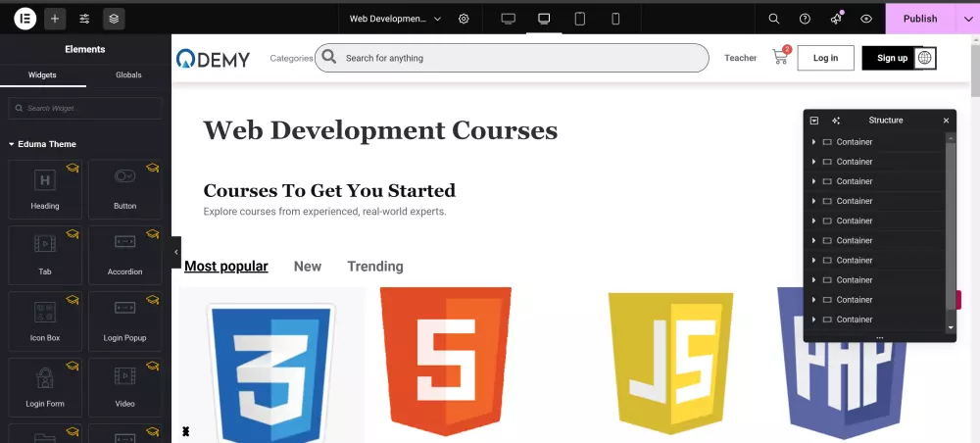Open the Publish options dropdown arrow

pyautogui.click(x=968, y=19)
